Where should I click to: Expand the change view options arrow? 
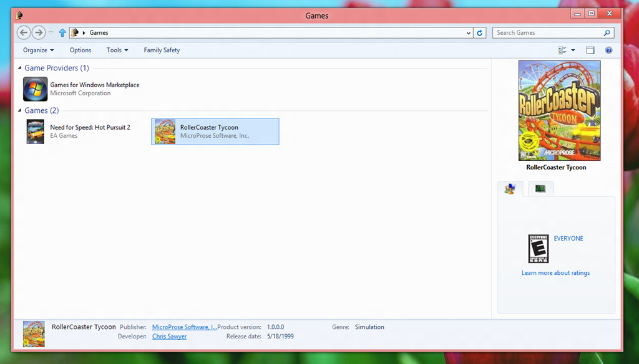coord(573,50)
